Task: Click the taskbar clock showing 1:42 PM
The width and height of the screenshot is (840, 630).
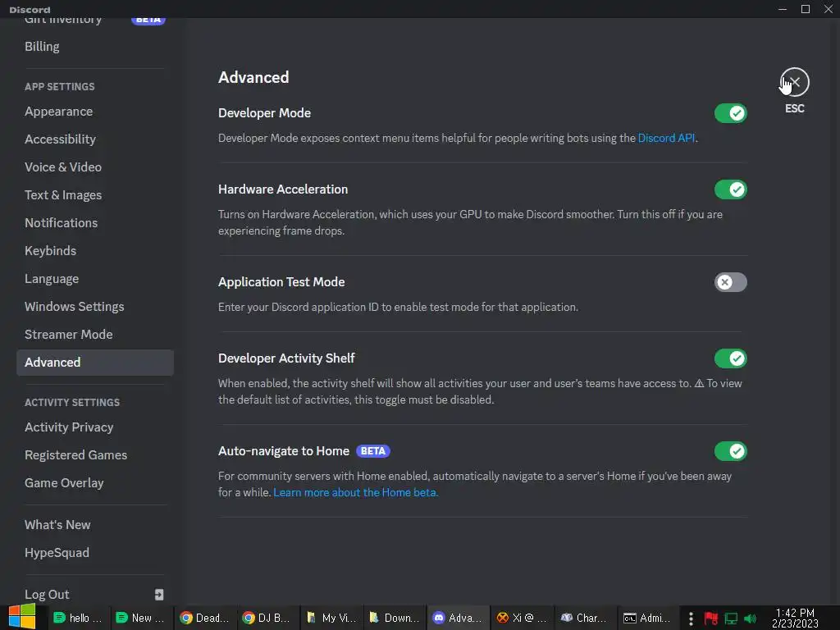Action: [x=795, y=618]
